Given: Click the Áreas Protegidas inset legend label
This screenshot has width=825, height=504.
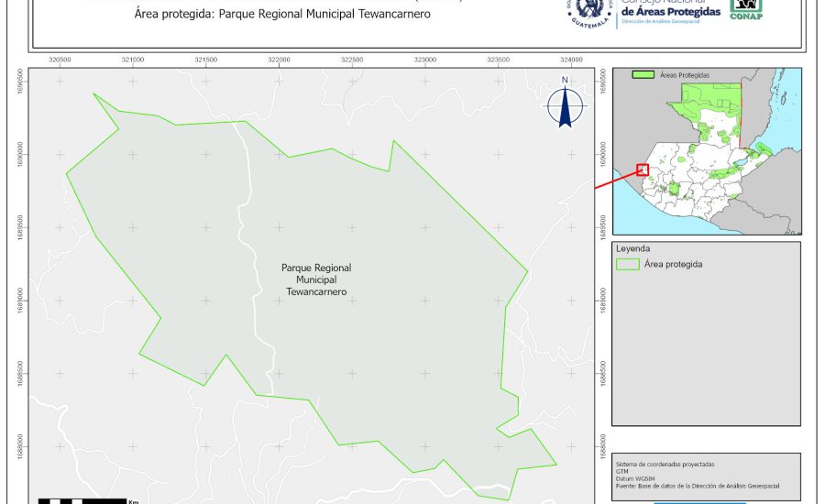Looking at the screenshot, I should coord(685,74).
